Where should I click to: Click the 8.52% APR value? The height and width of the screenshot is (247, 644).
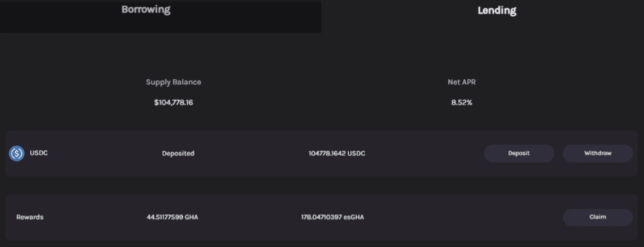coord(461,103)
